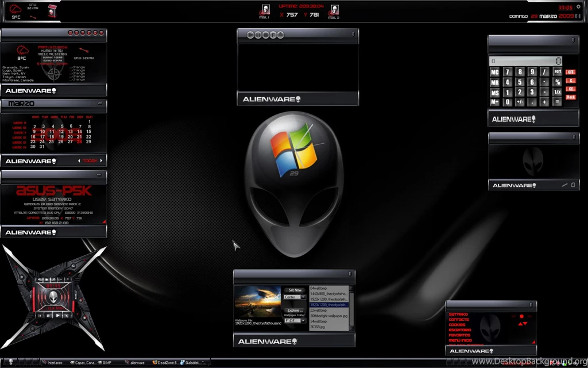Click the compass icon in the weather panel

(x=53, y=73)
